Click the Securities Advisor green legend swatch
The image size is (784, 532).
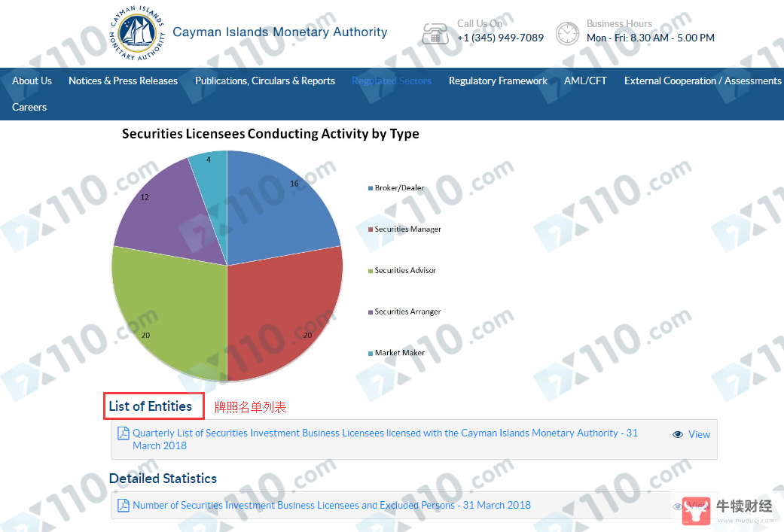click(x=371, y=271)
